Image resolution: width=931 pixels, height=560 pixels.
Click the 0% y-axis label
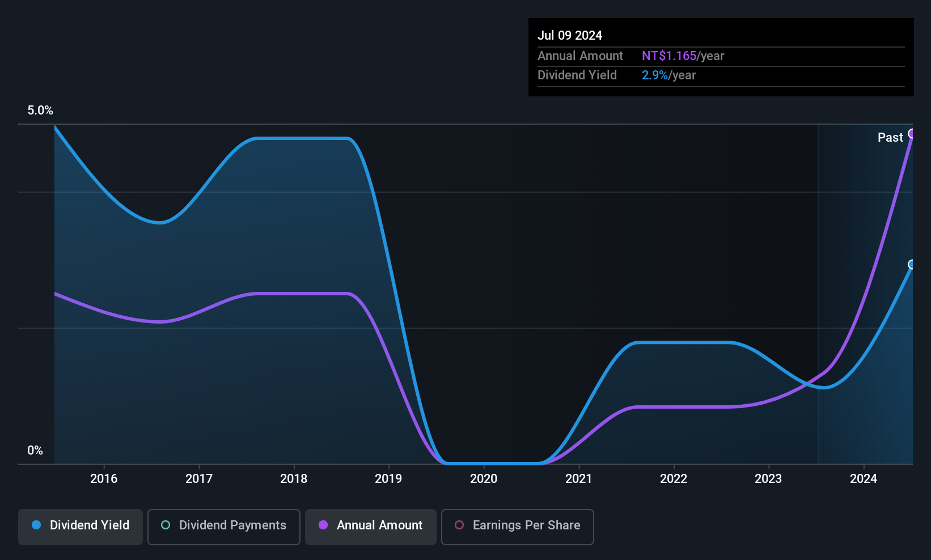coord(35,451)
